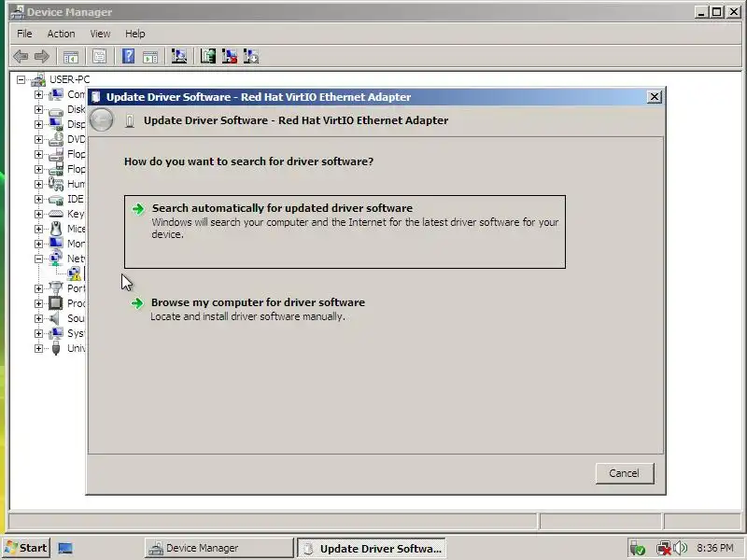Open the Help menu
Screen dimensions: 747x560
coord(134,34)
